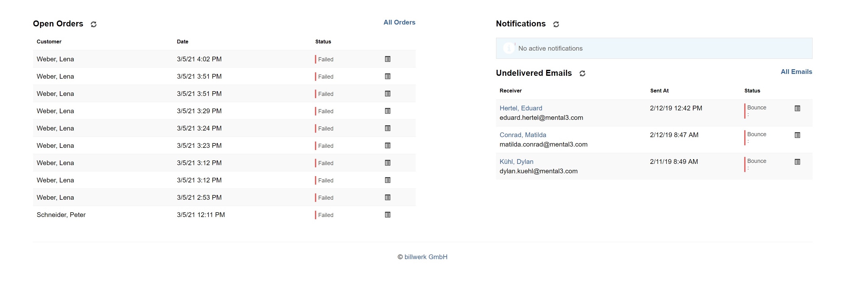Select the 3/5/21 3:23 PM date cell
This screenshot has width=868, height=295.
[x=199, y=146]
